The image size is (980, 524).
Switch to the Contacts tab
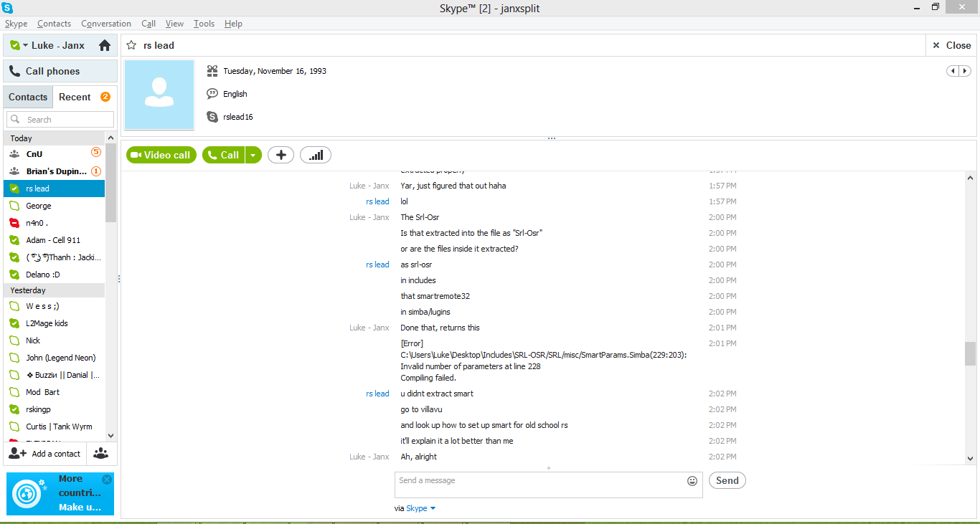[28, 97]
